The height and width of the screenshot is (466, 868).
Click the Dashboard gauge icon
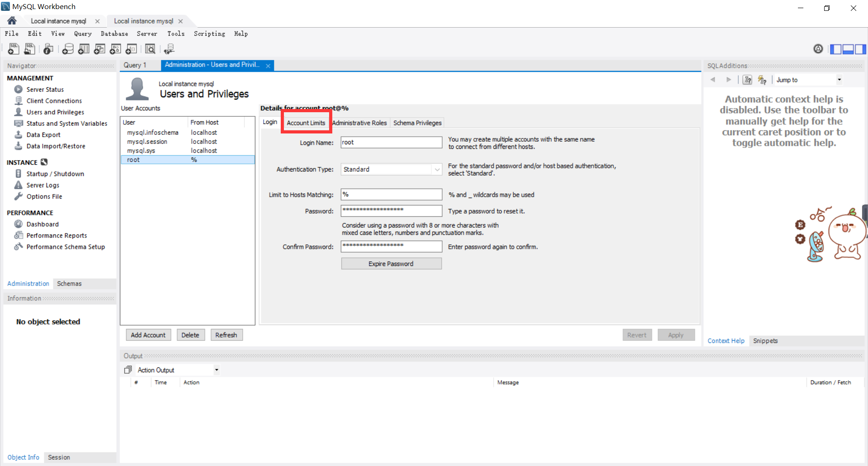18,224
